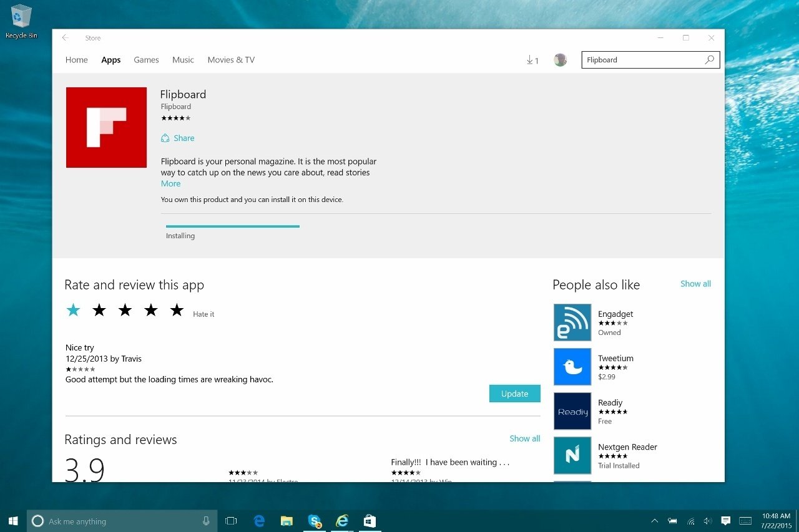Click the Share link
799x532 pixels.
[184, 138]
